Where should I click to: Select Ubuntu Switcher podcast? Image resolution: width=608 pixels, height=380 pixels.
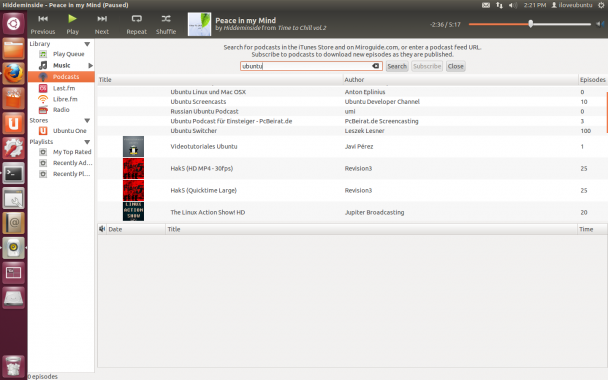[x=352, y=131]
